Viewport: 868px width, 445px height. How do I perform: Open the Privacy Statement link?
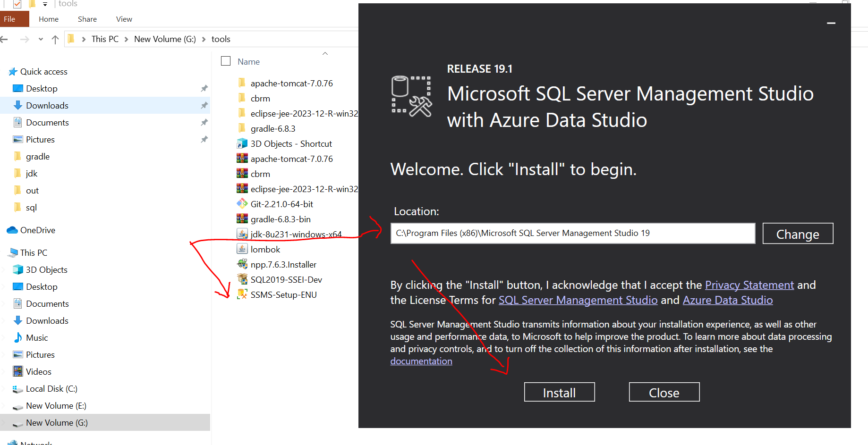[x=749, y=285]
